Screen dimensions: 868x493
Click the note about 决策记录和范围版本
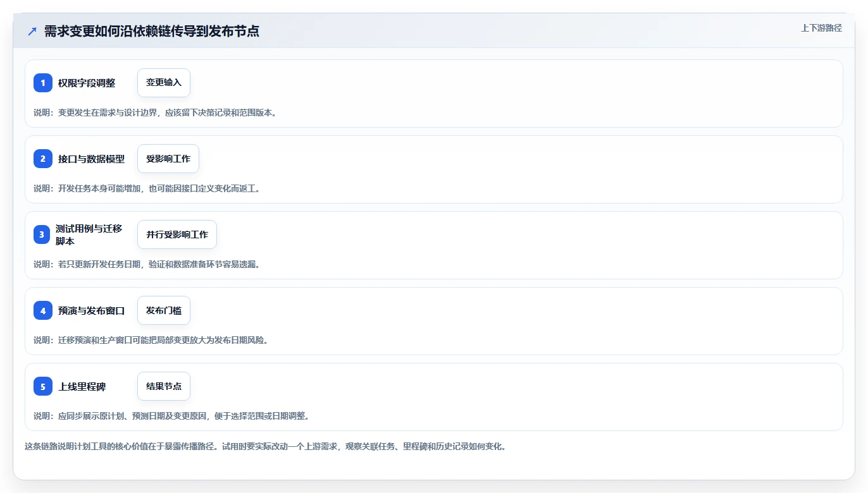tap(155, 113)
